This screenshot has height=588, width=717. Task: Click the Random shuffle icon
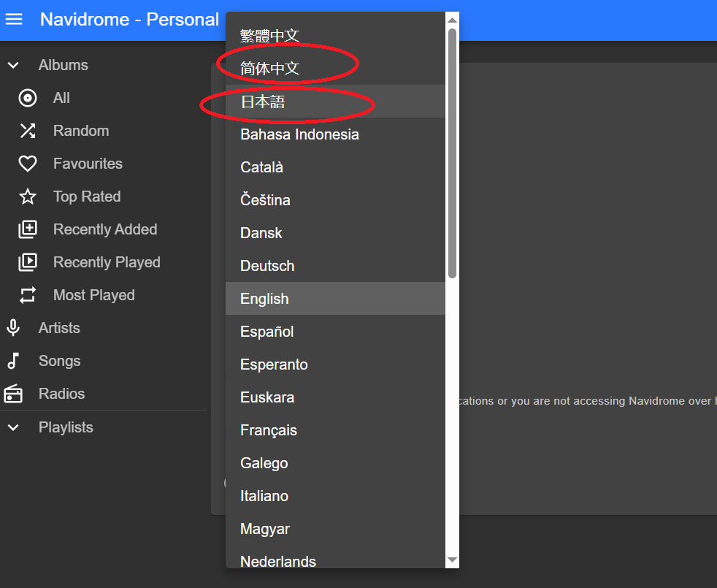(28, 131)
